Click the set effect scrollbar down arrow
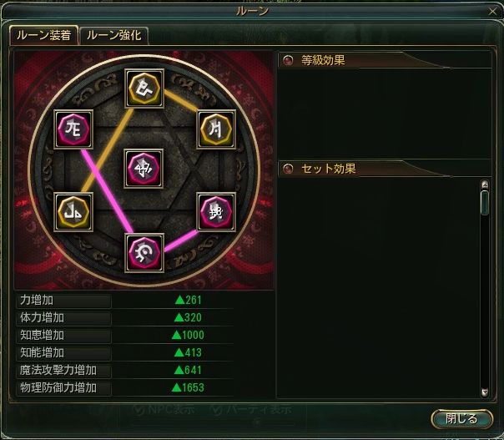 point(485,392)
